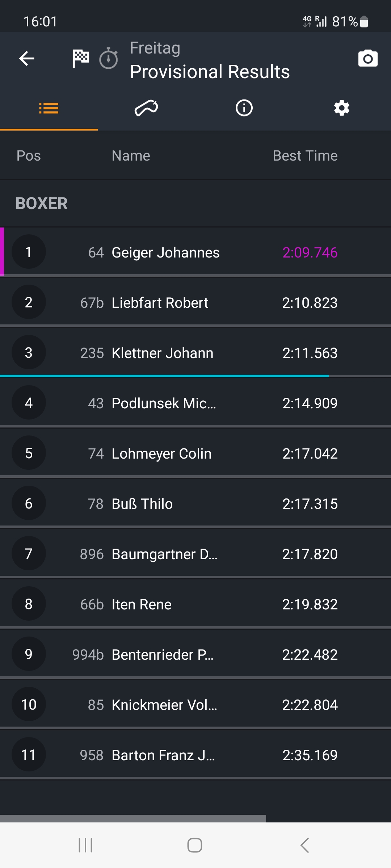The width and height of the screenshot is (391, 868).
Task: Tap the horizontal scrollbar at bottom
Action: 133,818
